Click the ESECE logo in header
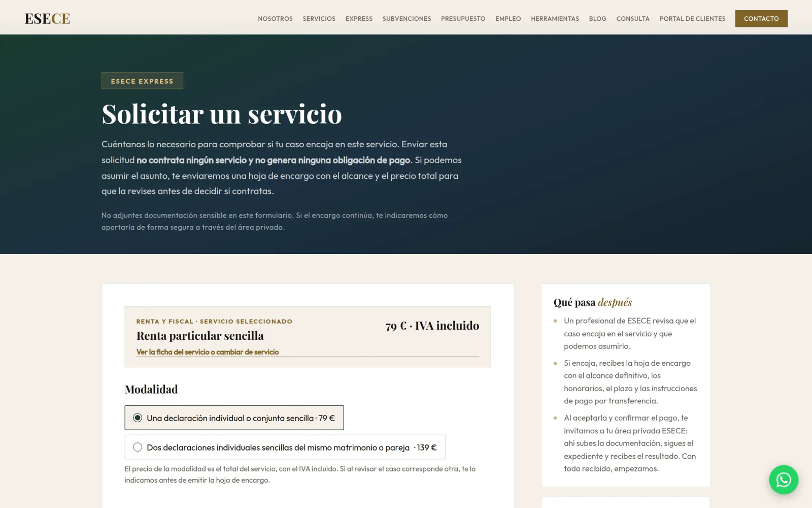Image resolution: width=812 pixels, height=508 pixels. point(47,19)
